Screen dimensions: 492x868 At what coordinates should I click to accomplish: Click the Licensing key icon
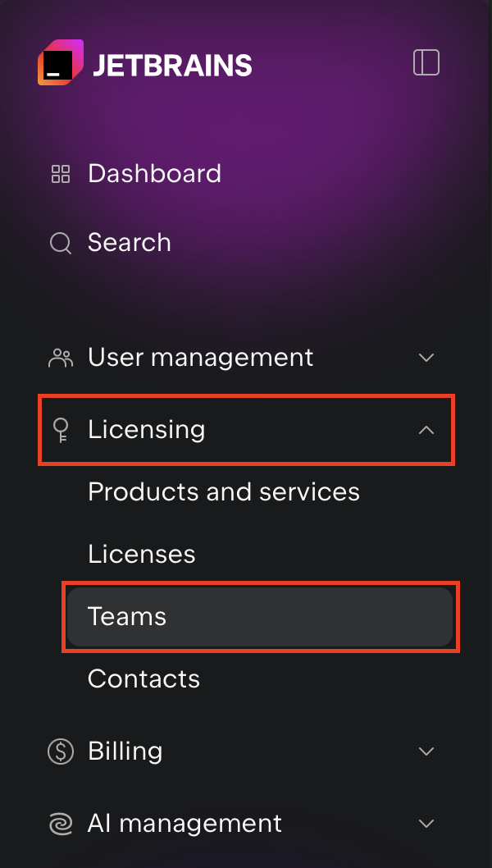[x=61, y=429]
